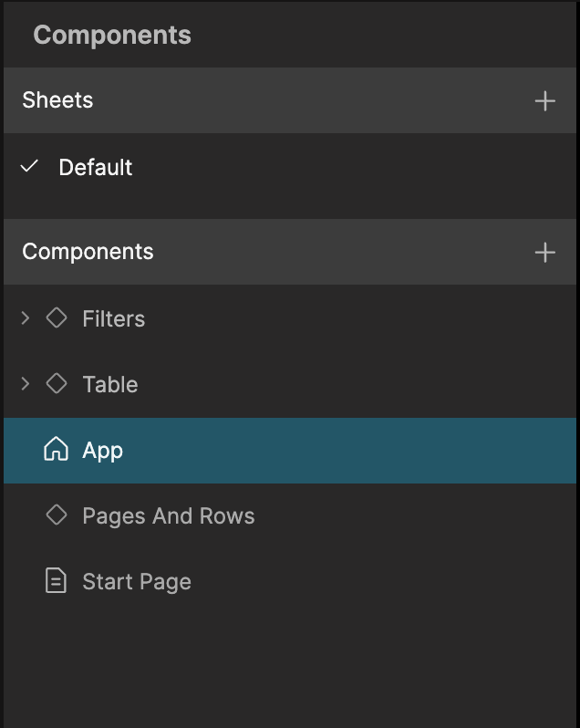The height and width of the screenshot is (728, 580).
Task: Click plus icon in Components section header
Action: (x=544, y=252)
